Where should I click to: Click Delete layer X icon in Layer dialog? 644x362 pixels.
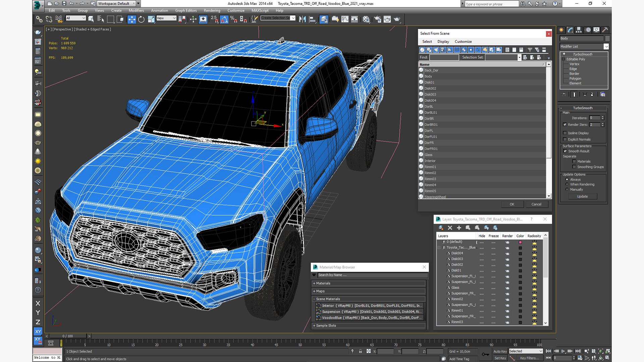tap(450, 228)
